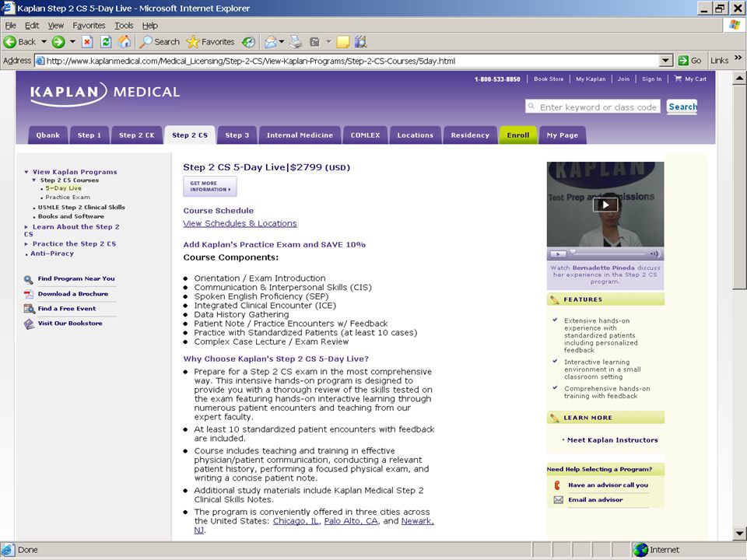747x560 pixels.
Task: Open the Forward button history dropdown
Action: (72, 42)
